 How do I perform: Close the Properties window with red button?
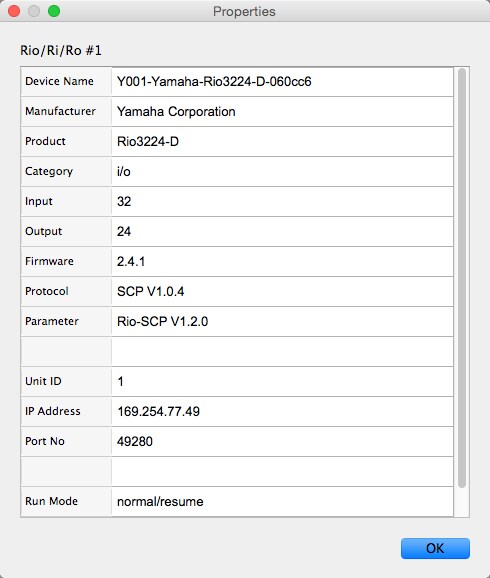tap(14, 11)
